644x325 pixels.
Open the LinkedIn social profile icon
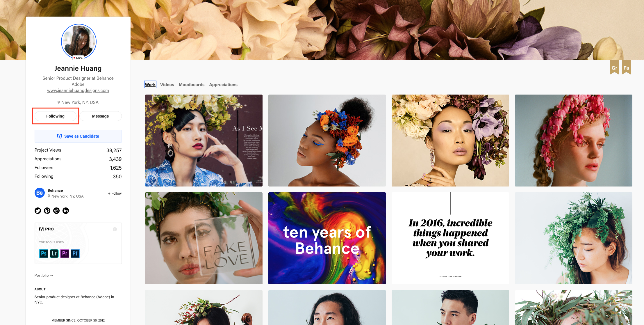(x=66, y=211)
